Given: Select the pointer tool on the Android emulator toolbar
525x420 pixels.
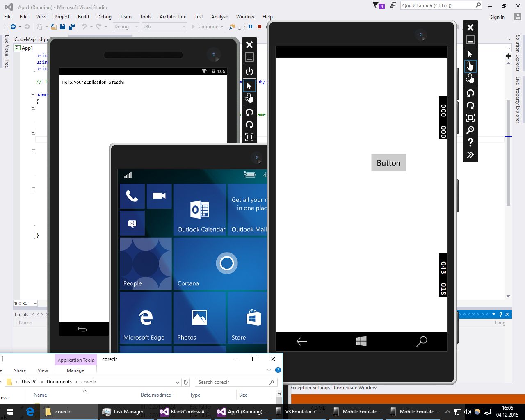Looking at the screenshot, I should tap(249, 86).
